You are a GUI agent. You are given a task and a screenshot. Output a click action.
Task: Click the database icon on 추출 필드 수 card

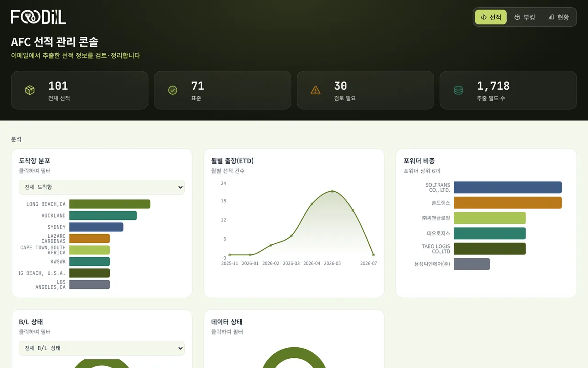tap(458, 90)
